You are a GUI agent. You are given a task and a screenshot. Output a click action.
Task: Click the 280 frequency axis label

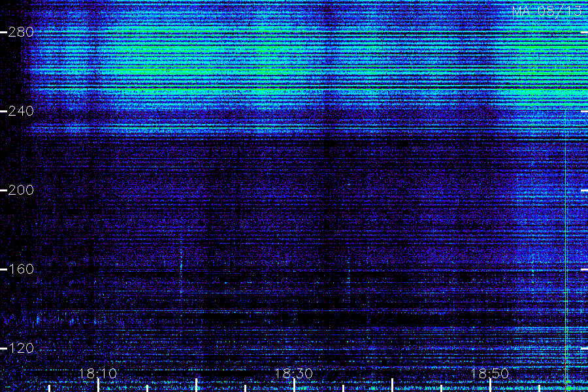click(21, 32)
